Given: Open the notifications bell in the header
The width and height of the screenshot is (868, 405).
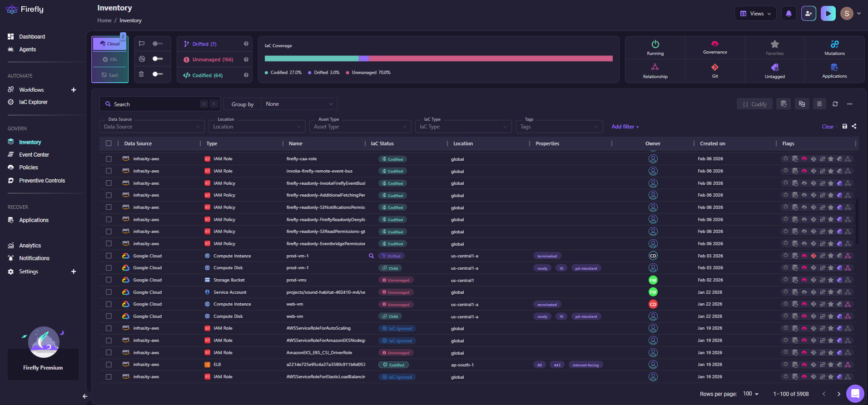Looking at the screenshot, I should tap(789, 14).
